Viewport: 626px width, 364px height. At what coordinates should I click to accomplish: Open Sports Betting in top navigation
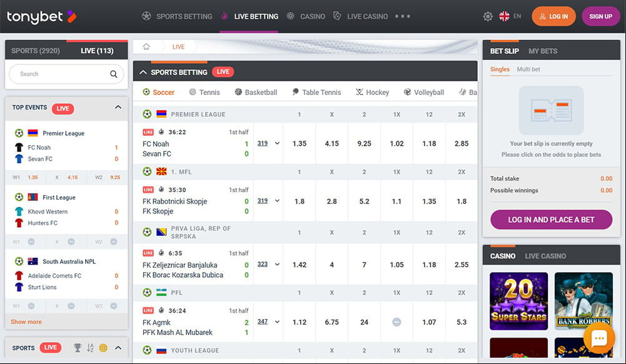pyautogui.click(x=184, y=16)
